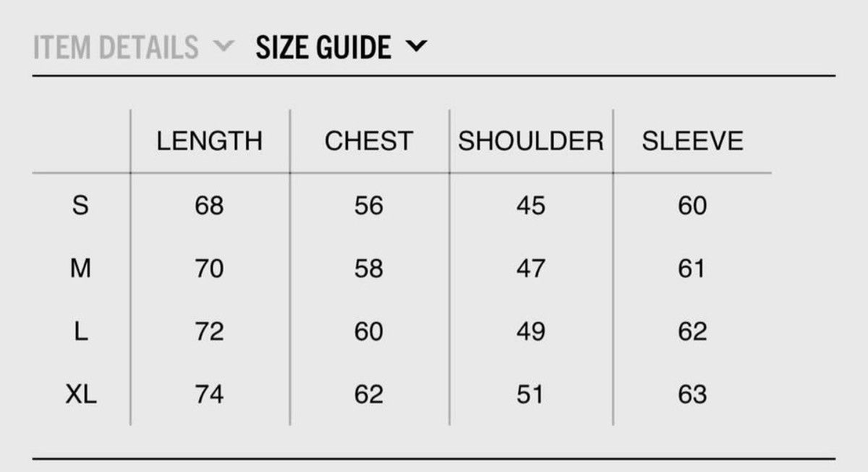Click the SHOULDER column header

click(x=530, y=140)
